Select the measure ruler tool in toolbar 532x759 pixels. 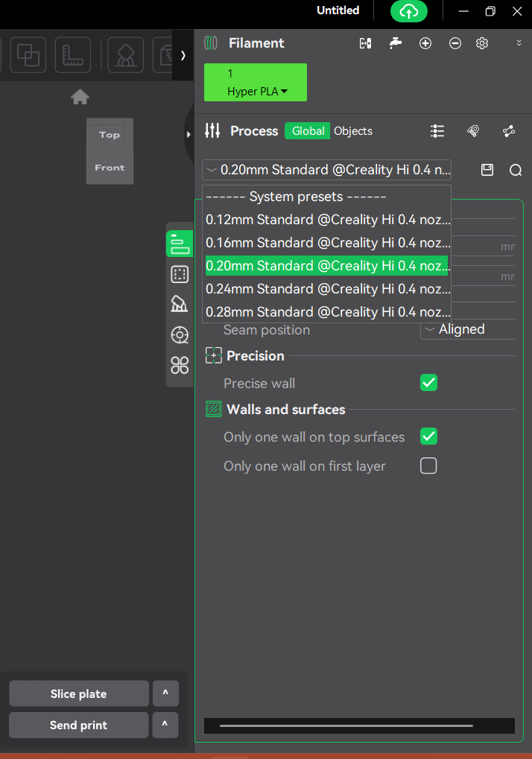tap(72, 55)
